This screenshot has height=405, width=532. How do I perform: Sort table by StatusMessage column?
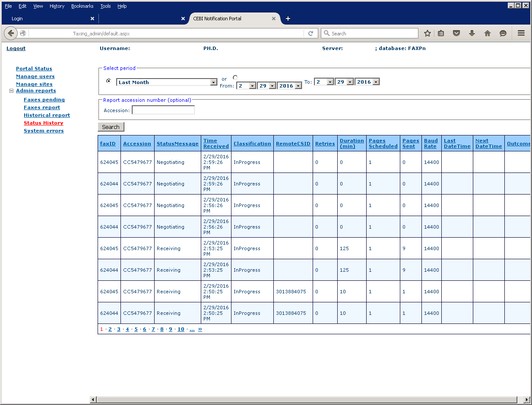[x=178, y=144]
